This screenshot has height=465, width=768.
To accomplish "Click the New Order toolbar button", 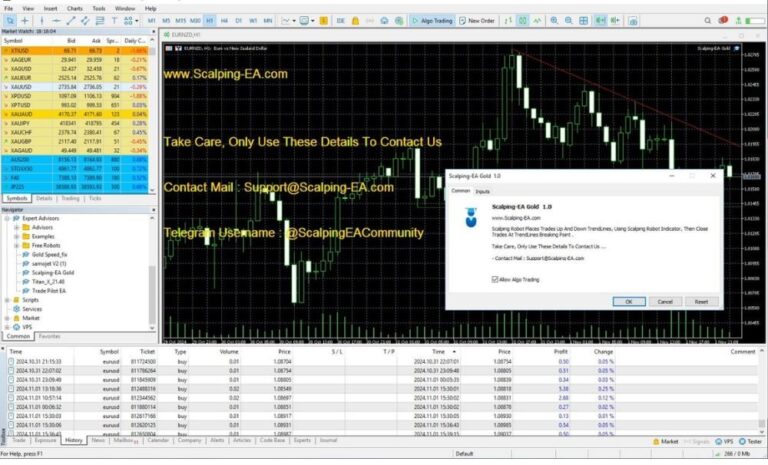I will 477,21.
